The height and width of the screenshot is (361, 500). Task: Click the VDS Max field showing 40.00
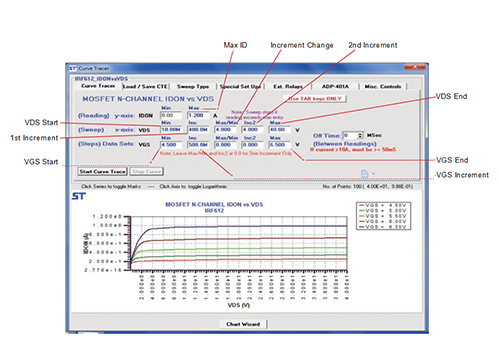(x=280, y=130)
